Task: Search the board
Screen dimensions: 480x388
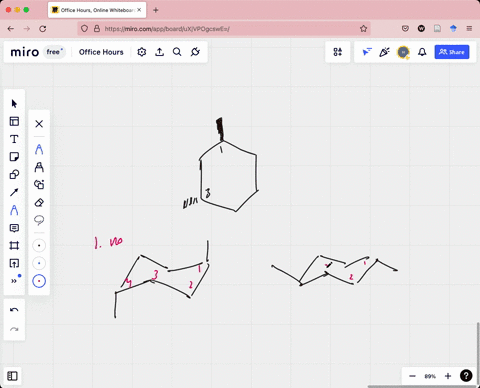Action: pyautogui.click(x=177, y=52)
